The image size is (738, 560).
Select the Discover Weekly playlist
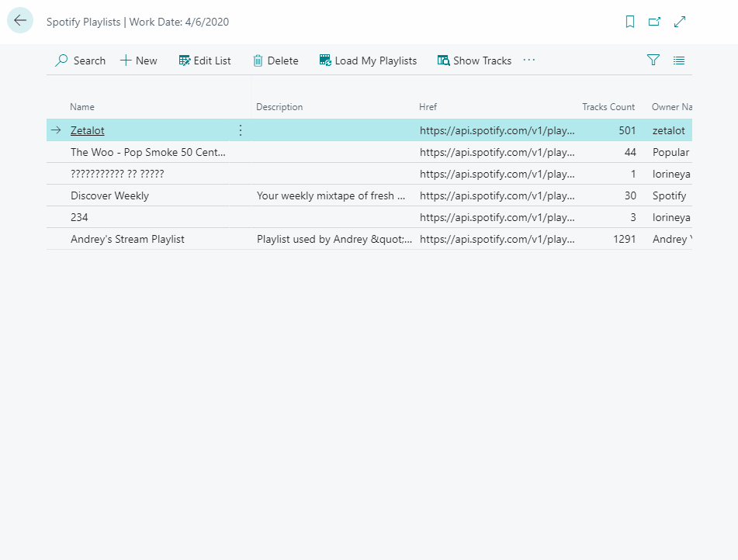click(109, 195)
